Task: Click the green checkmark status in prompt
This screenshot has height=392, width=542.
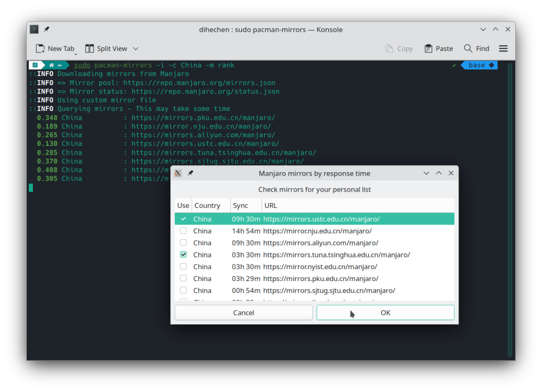Action: pyautogui.click(x=454, y=65)
